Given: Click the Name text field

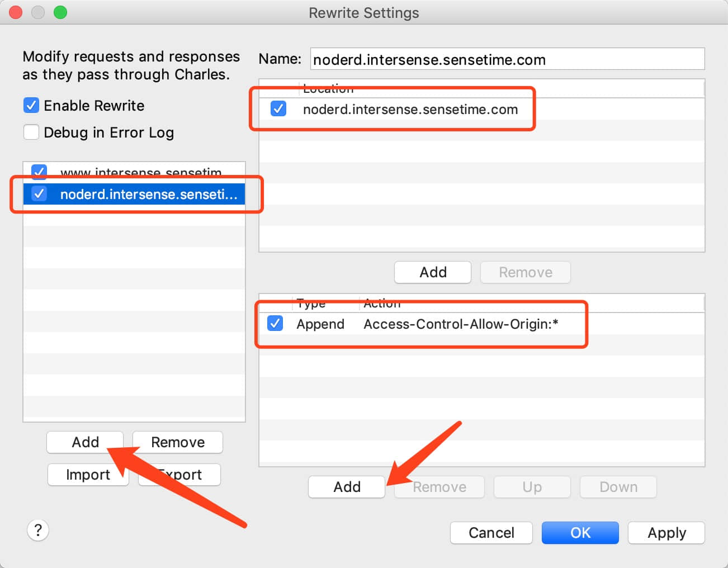Looking at the screenshot, I should (507, 59).
